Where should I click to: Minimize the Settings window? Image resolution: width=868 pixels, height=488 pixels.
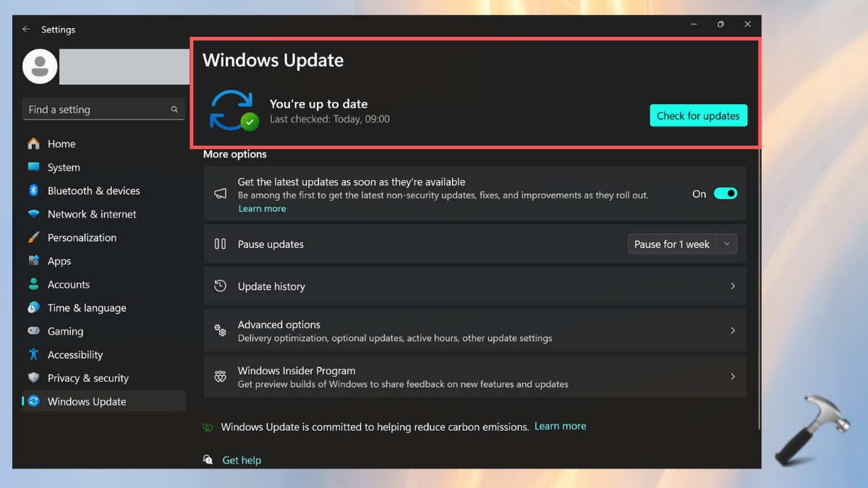[694, 25]
